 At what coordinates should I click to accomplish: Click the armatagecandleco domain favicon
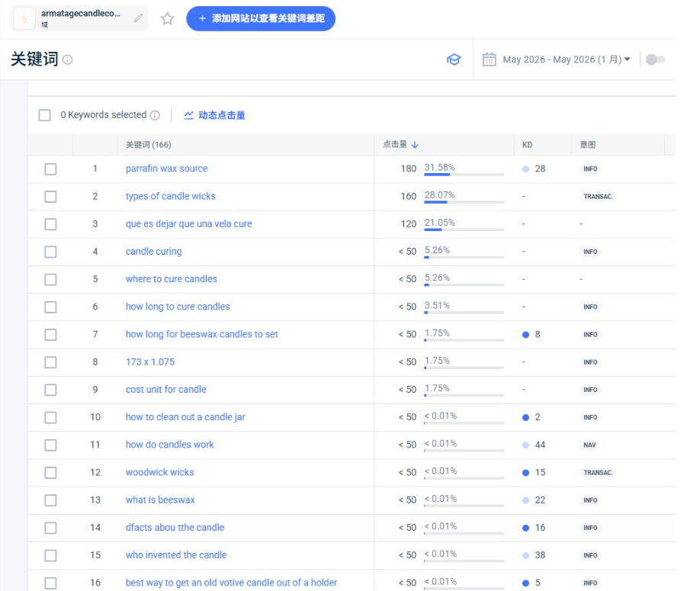pyautogui.click(x=24, y=19)
